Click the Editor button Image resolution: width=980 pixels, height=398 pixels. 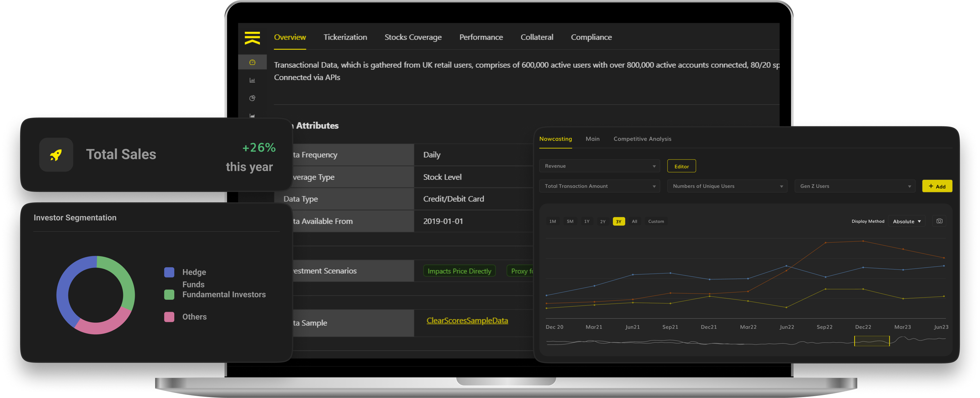tap(681, 166)
